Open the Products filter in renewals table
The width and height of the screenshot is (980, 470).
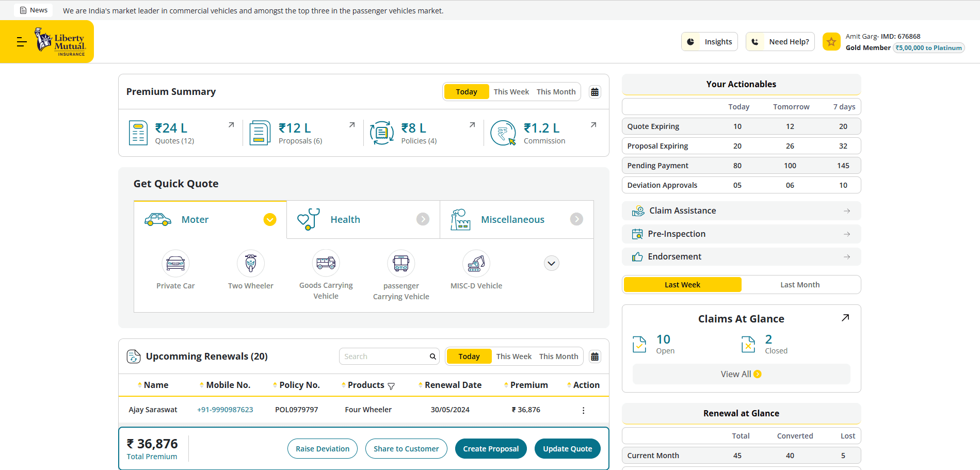click(392, 385)
